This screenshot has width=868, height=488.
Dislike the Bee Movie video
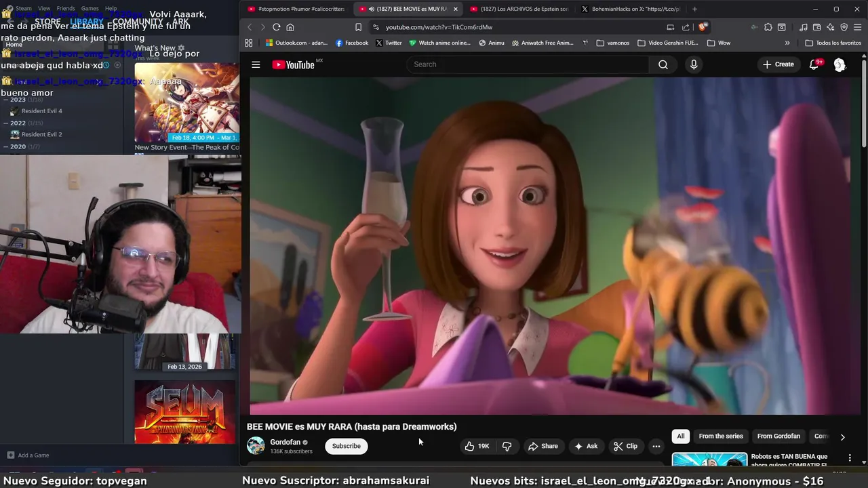(507, 446)
